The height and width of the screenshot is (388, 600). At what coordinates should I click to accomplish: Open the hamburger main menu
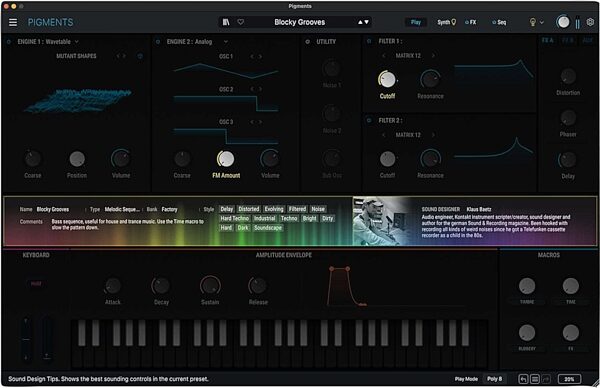click(x=13, y=22)
